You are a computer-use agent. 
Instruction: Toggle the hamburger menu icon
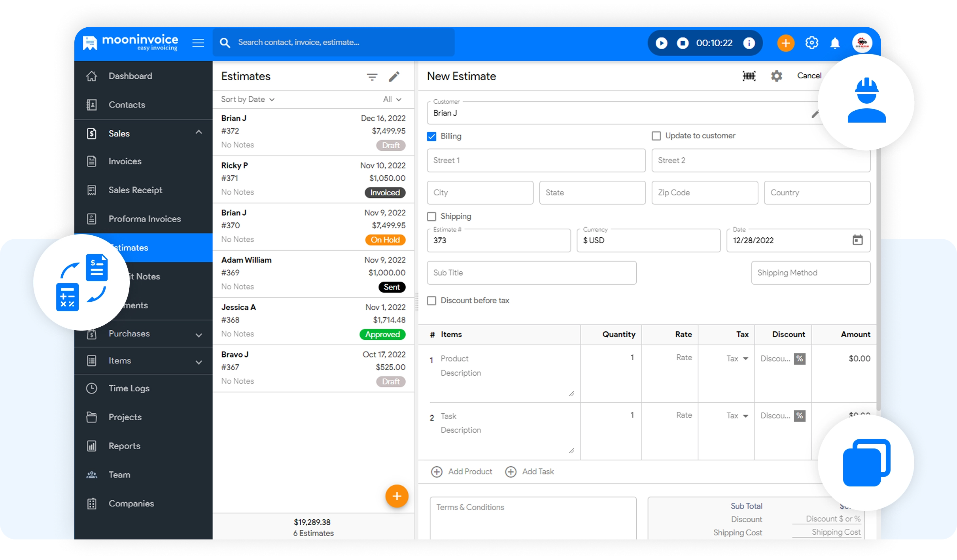198,43
